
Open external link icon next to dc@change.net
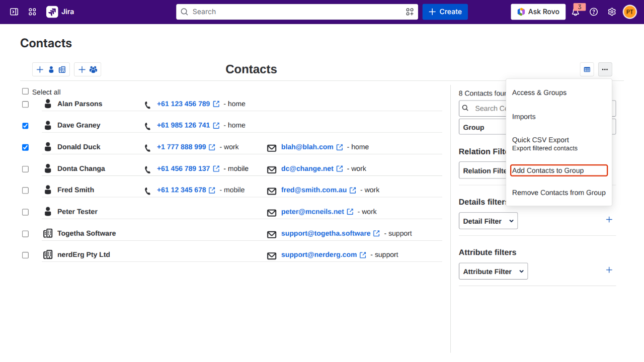click(x=340, y=169)
